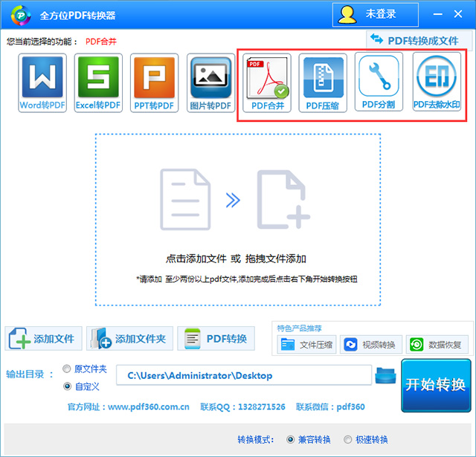Select the Excel转PDF conversion icon
The image size is (476, 457).
98,82
